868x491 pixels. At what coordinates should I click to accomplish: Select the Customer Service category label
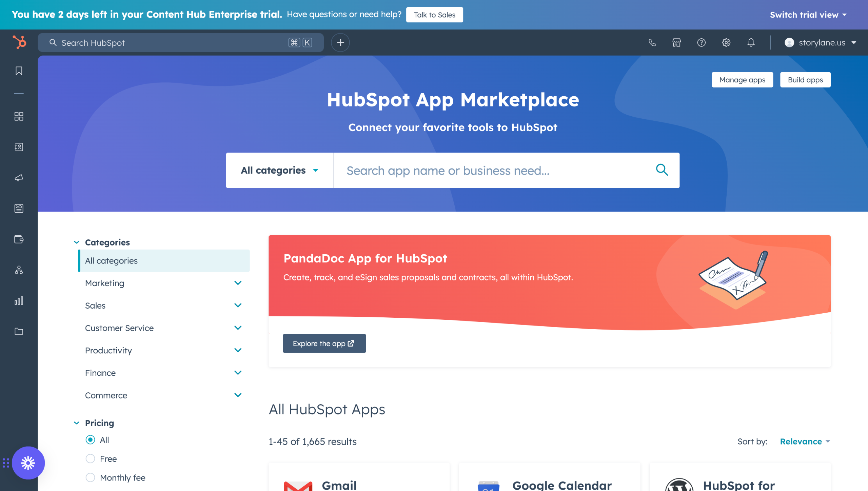pos(119,328)
